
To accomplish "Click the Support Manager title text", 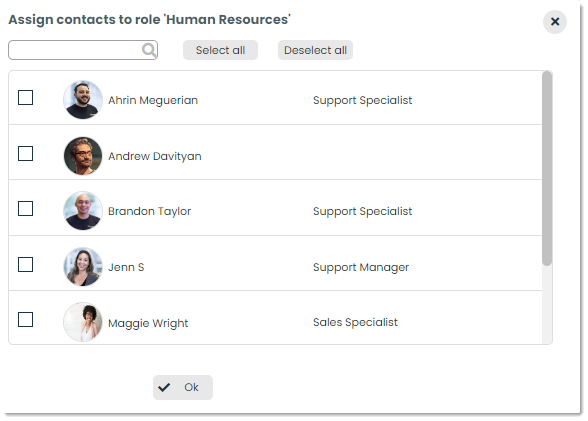I will click(361, 267).
